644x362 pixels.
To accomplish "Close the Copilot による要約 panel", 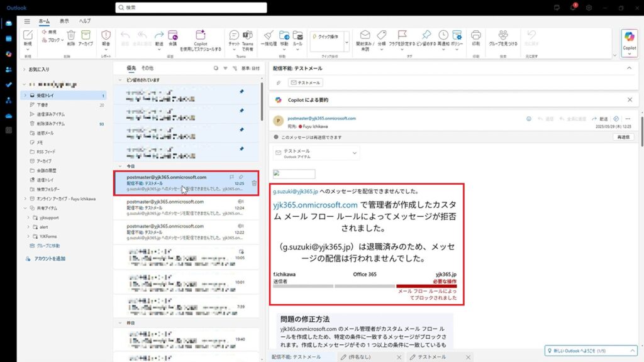I will pos(630,100).
